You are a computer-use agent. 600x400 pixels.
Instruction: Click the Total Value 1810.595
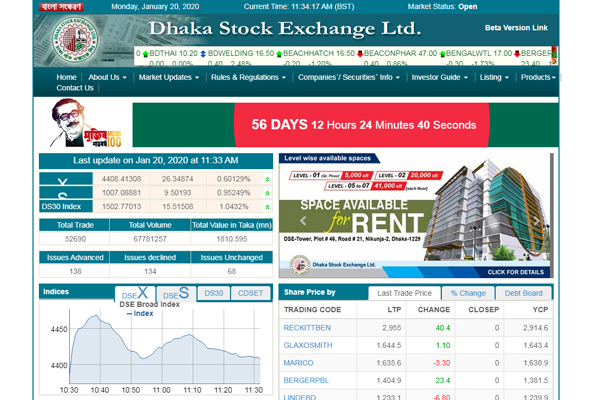(x=232, y=239)
